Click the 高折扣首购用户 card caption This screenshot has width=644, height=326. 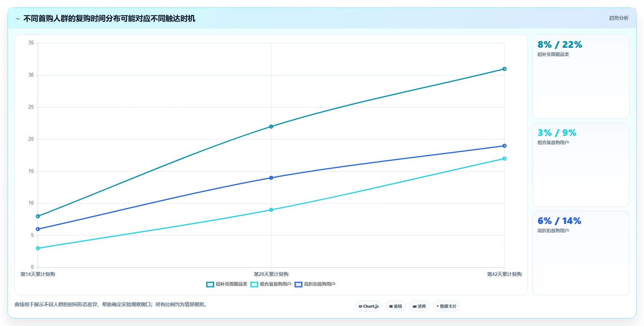[553, 231]
